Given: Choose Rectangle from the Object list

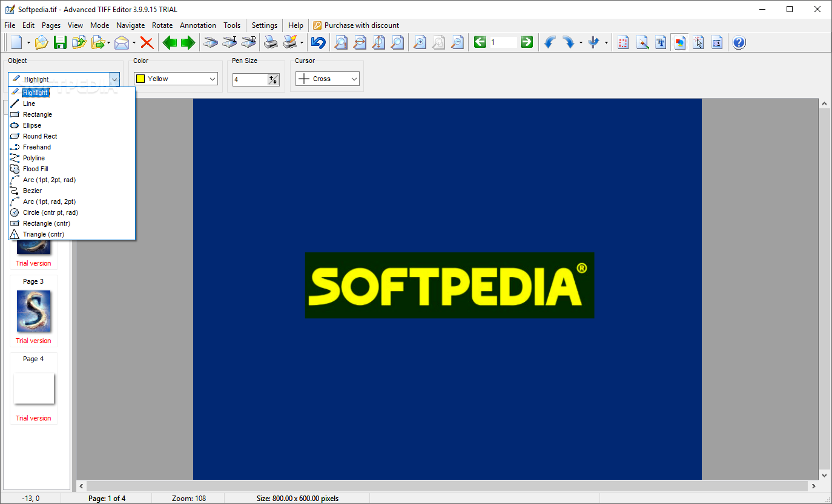Looking at the screenshot, I should (72, 114).
